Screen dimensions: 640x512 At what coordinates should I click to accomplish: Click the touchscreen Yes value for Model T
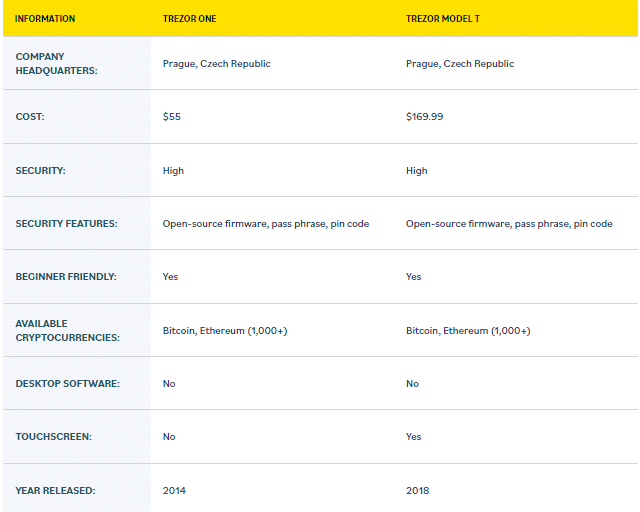point(413,437)
